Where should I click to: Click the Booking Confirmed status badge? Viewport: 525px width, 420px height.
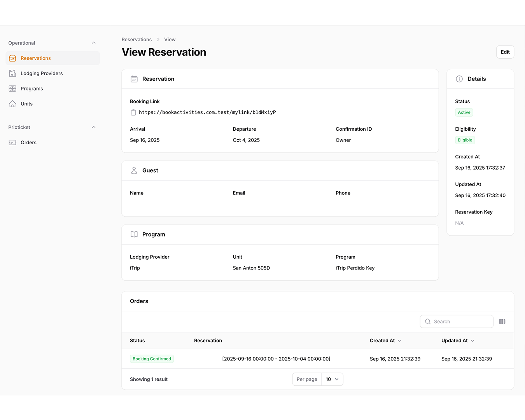click(152, 359)
